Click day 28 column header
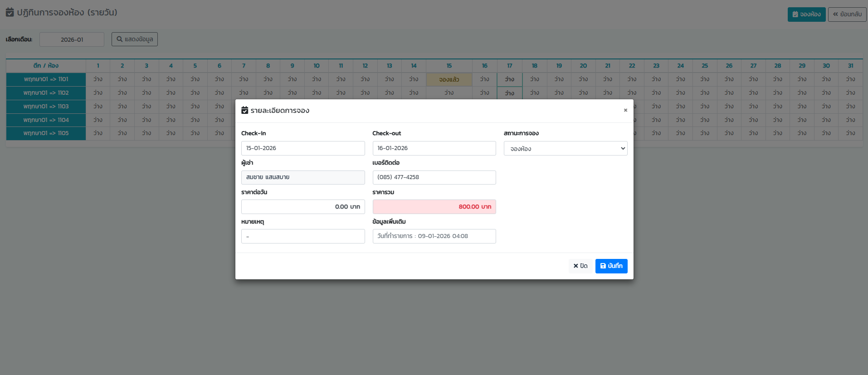 (778, 66)
